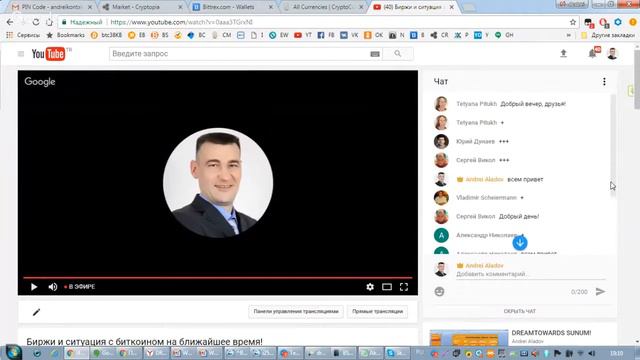640x360 pixels.
Task: Send the chat message
Action: (x=600, y=291)
